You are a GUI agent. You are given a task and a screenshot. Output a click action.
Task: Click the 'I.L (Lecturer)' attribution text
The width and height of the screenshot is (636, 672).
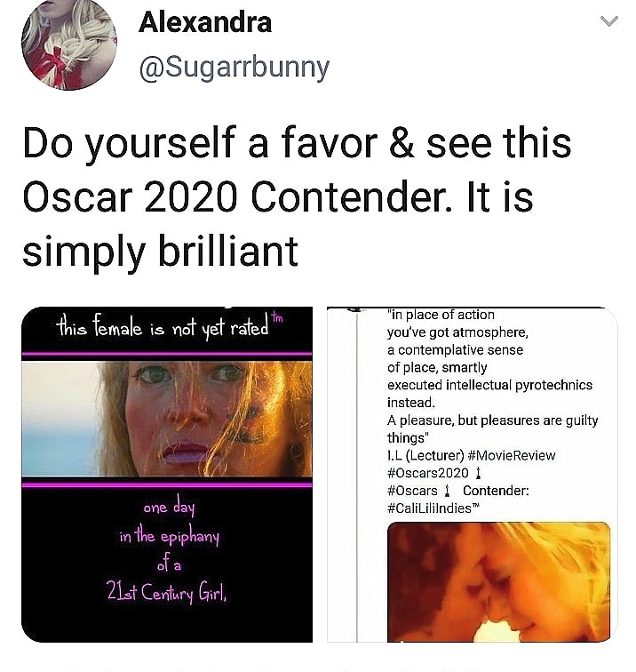coord(425,456)
